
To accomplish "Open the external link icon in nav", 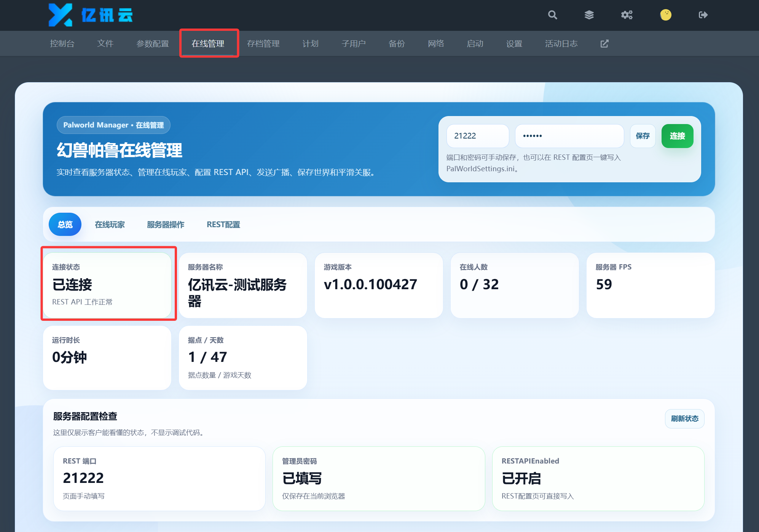I will click(x=604, y=44).
